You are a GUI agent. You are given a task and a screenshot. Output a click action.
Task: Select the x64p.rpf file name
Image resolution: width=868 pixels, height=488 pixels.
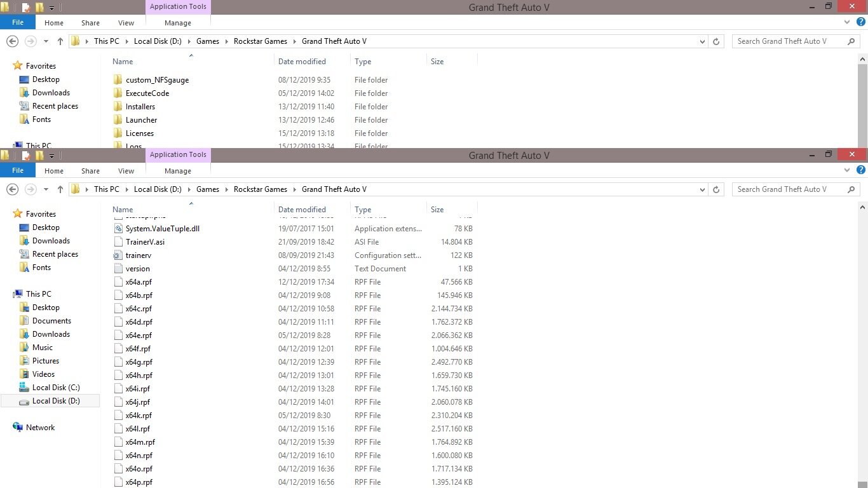click(x=139, y=482)
